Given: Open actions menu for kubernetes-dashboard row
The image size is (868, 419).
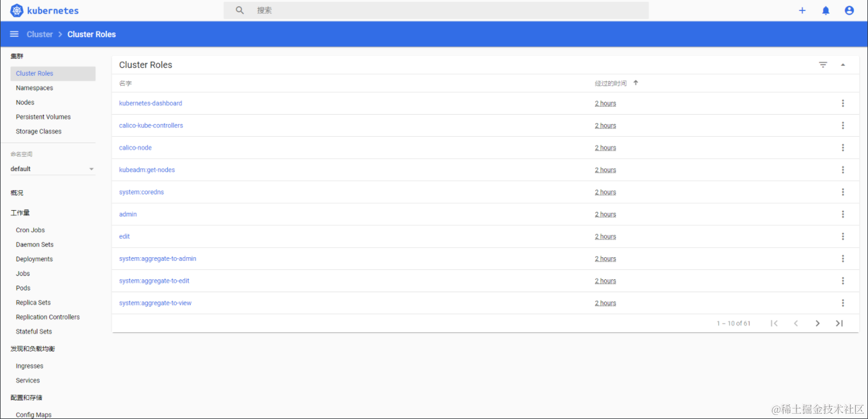Looking at the screenshot, I should (x=843, y=104).
